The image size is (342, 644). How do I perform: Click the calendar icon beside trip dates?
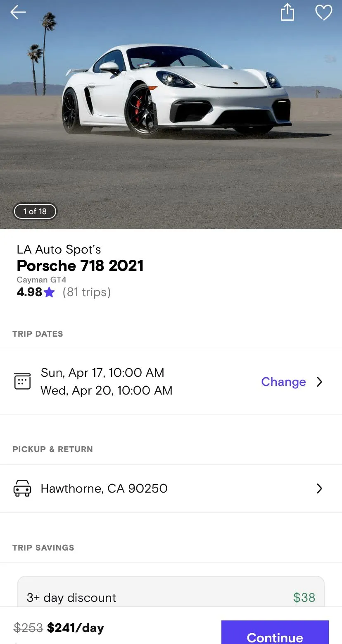point(22,381)
